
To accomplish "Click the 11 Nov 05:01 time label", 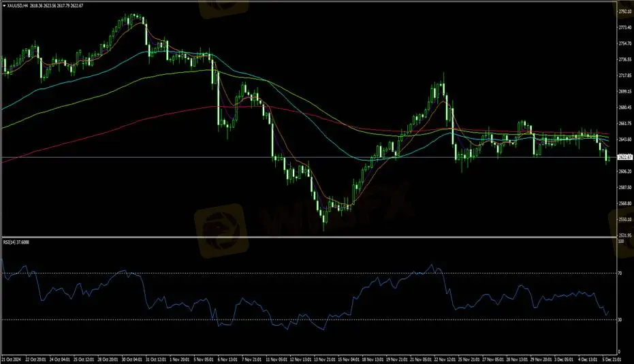I will pyautogui.click(x=277, y=359).
